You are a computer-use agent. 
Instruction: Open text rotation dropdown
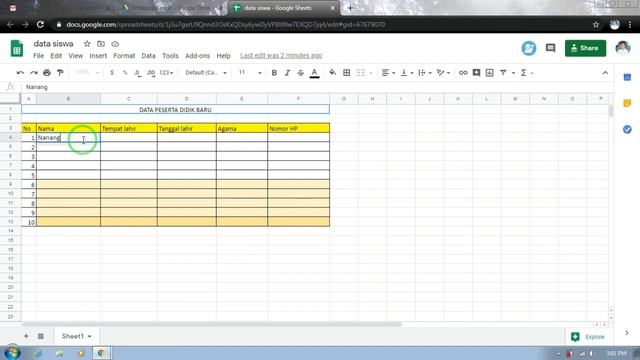click(x=443, y=73)
